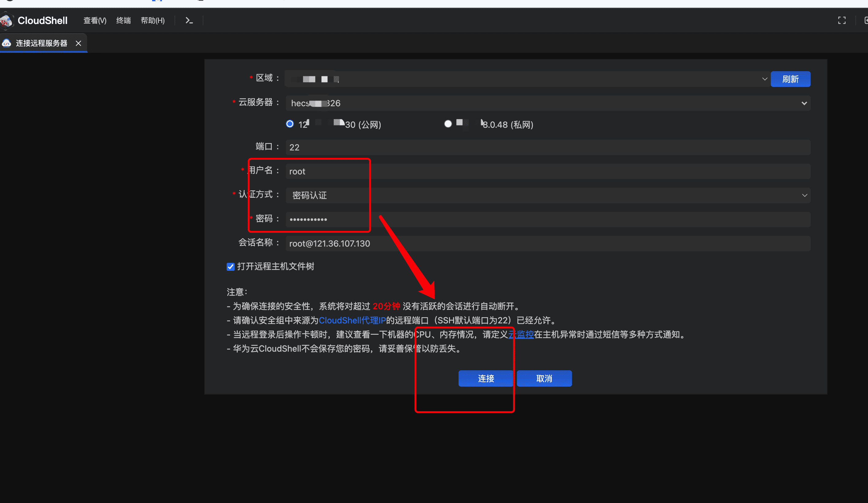Expand the 区域 region dropdown
Image resolution: width=868 pixels, height=503 pixels.
pyautogui.click(x=764, y=79)
